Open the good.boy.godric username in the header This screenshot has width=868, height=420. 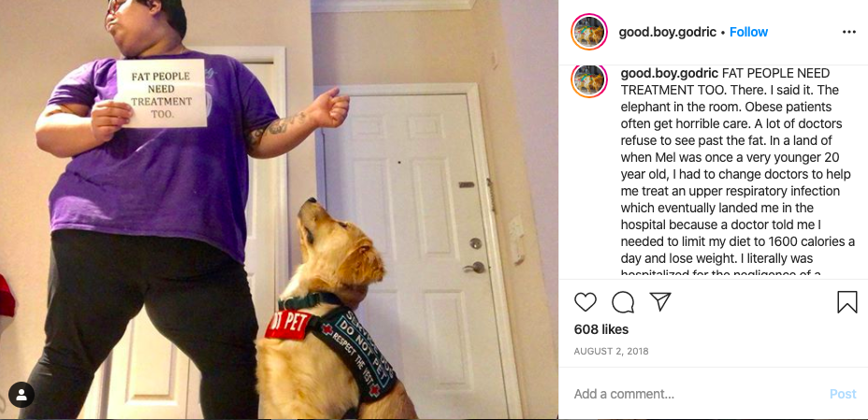[x=668, y=32]
